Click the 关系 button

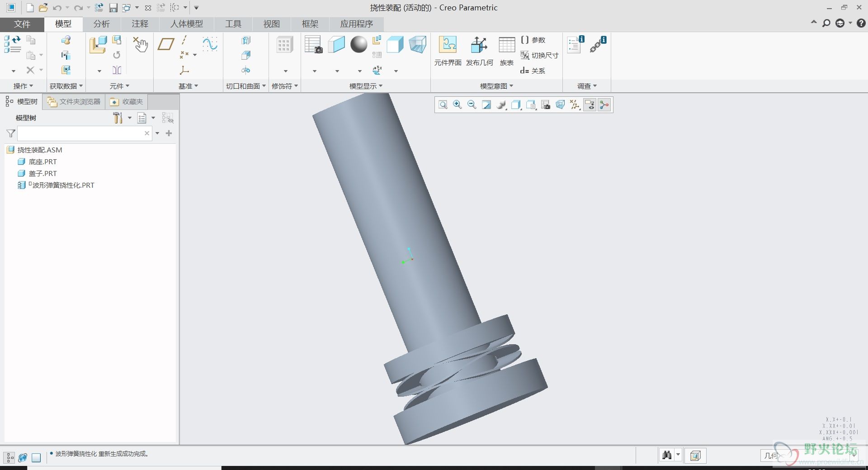point(533,71)
